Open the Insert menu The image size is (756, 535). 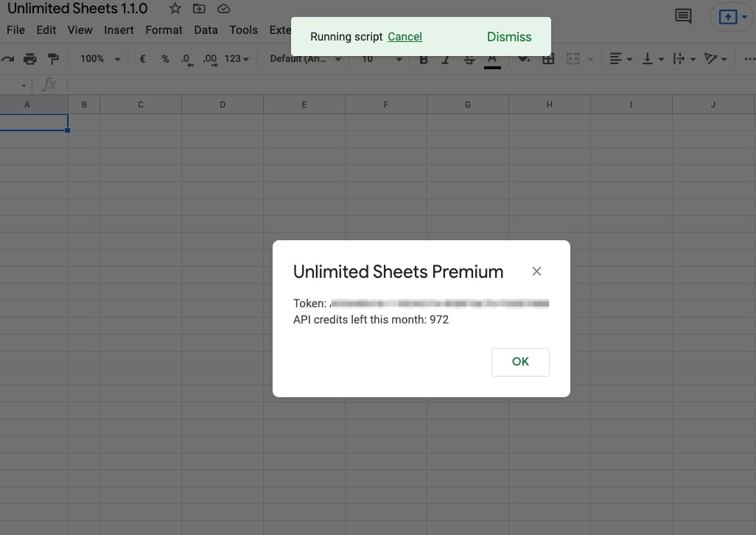coord(119,30)
